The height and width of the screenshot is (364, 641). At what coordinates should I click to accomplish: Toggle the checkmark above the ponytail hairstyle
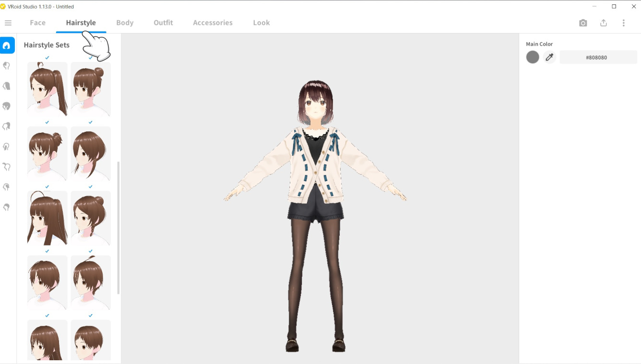pyautogui.click(x=47, y=58)
